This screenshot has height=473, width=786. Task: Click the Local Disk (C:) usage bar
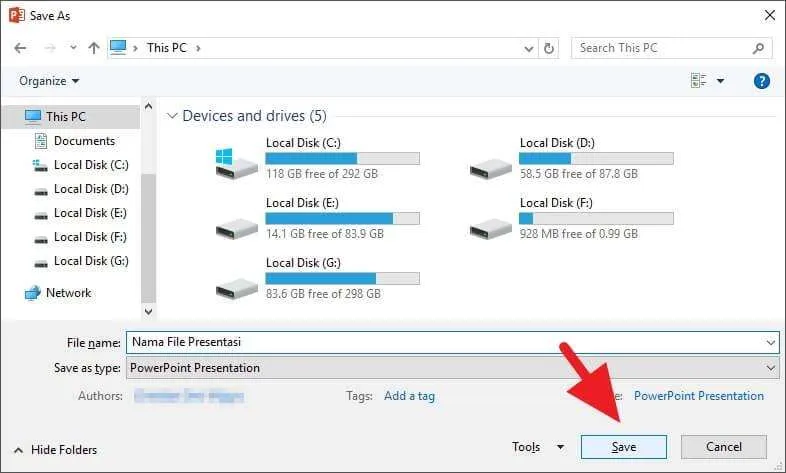342,159
